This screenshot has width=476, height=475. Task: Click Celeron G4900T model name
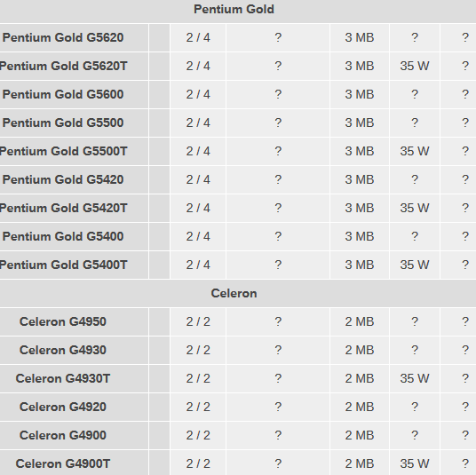point(63,463)
